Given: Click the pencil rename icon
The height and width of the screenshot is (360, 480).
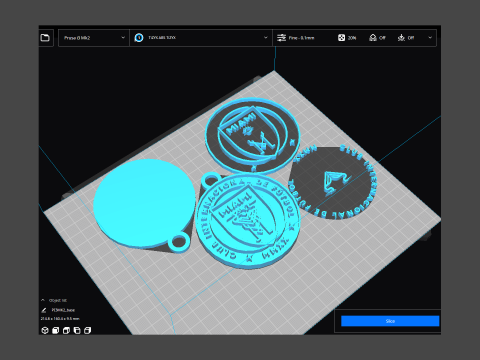Looking at the screenshot, I should [44, 310].
